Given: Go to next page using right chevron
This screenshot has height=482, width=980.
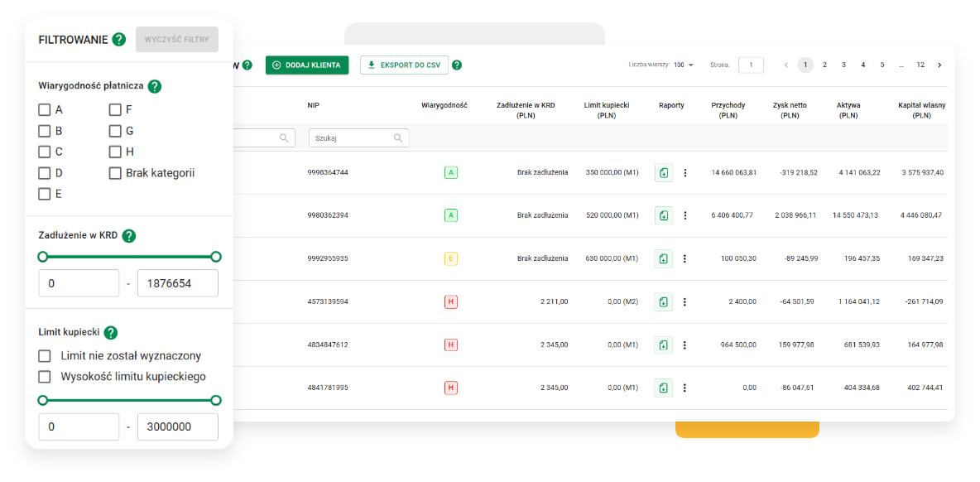Looking at the screenshot, I should click(x=939, y=65).
